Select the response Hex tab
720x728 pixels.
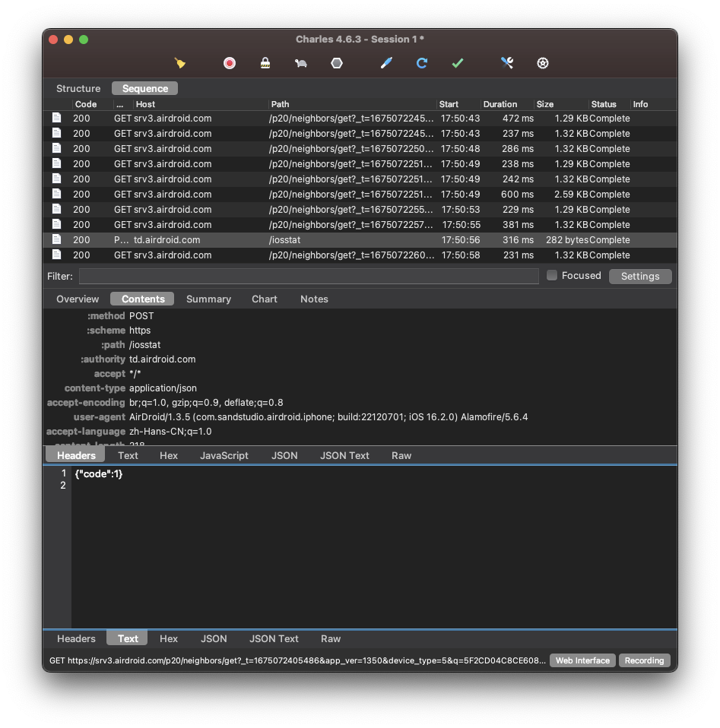169,638
